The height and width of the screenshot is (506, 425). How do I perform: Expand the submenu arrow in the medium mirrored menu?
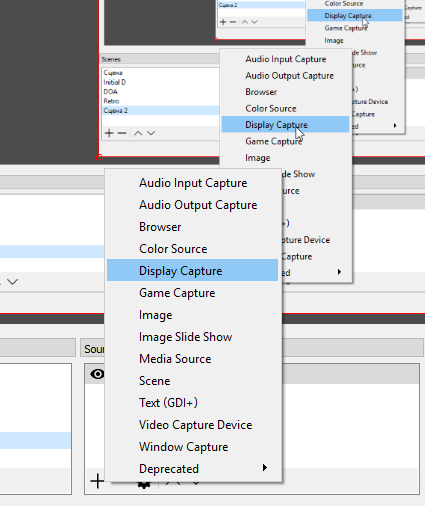(339, 272)
